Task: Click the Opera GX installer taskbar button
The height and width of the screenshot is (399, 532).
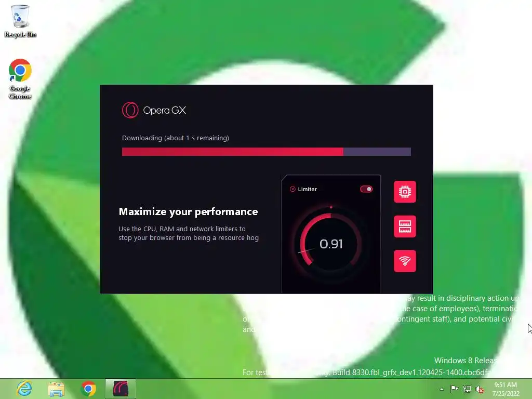Action: pos(121,389)
